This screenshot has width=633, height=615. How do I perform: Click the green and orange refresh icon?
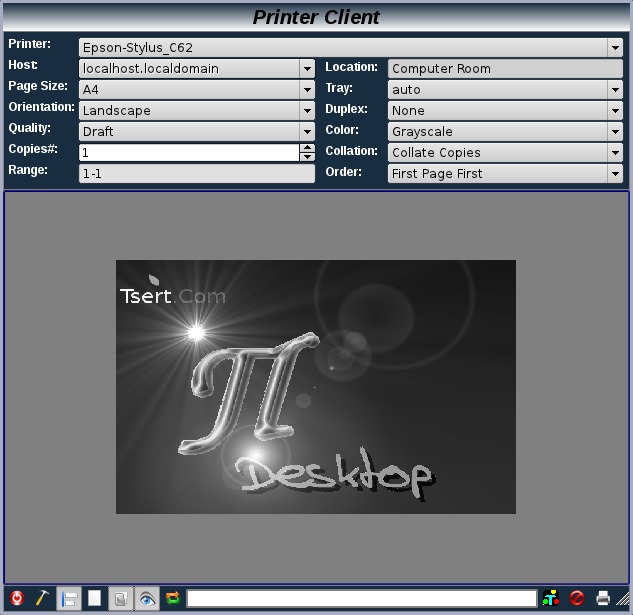coord(172,598)
